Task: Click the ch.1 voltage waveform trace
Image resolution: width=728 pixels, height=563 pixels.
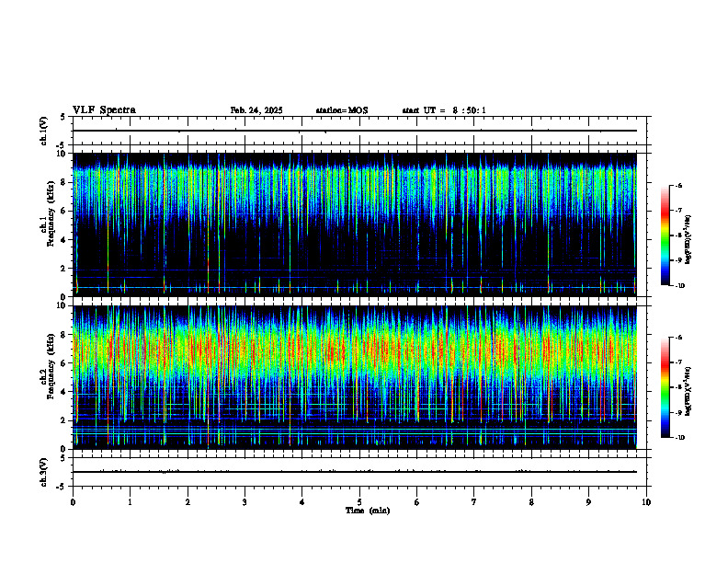Action: pos(355,131)
